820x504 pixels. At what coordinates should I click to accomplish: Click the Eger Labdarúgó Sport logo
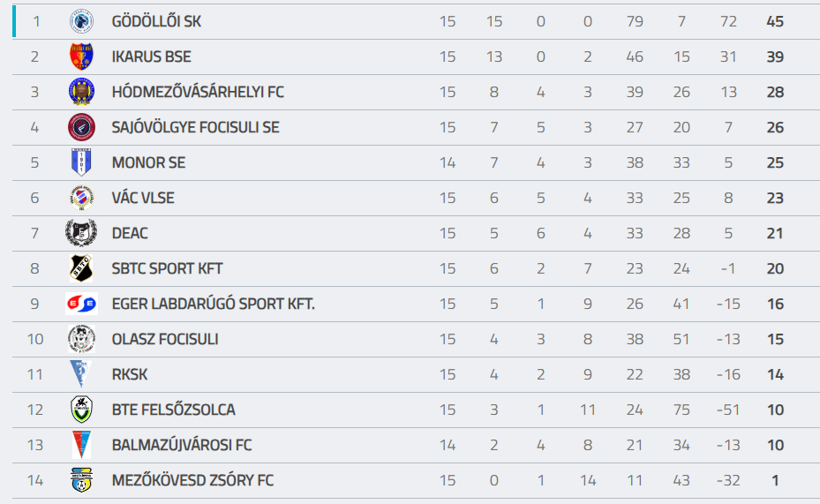click(x=81, y=304)
